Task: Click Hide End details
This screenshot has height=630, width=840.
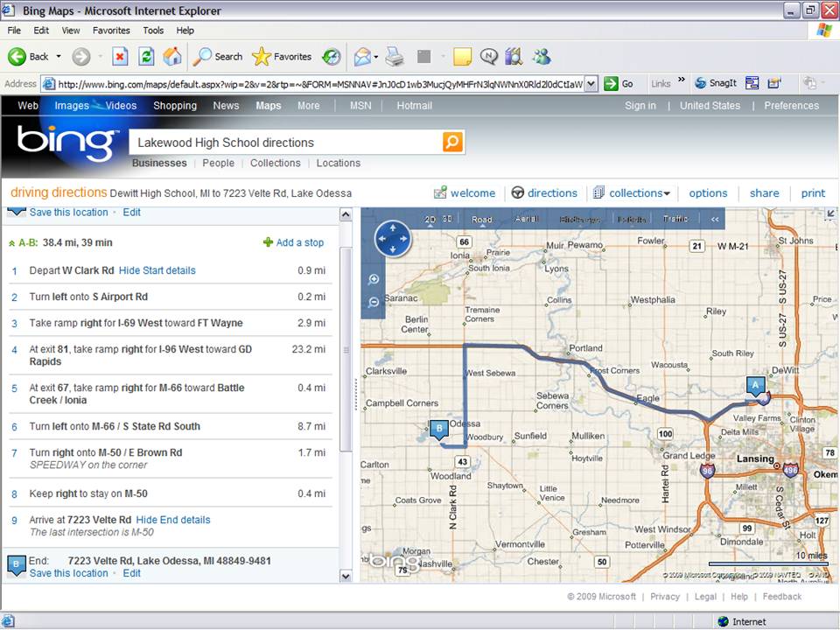Action: point(173,520)
